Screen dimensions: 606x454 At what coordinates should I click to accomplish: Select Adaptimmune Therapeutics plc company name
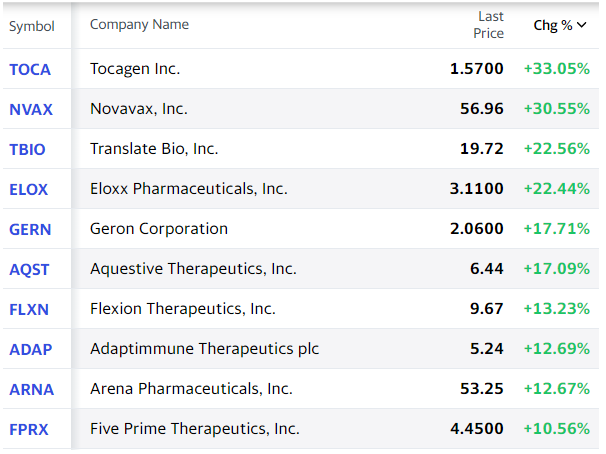coord(205,349)
